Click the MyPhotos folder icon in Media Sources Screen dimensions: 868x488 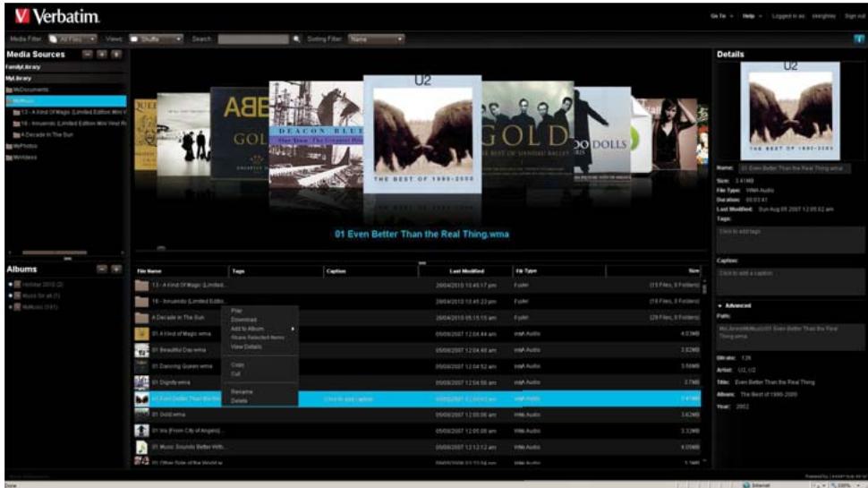click(9, 146)
